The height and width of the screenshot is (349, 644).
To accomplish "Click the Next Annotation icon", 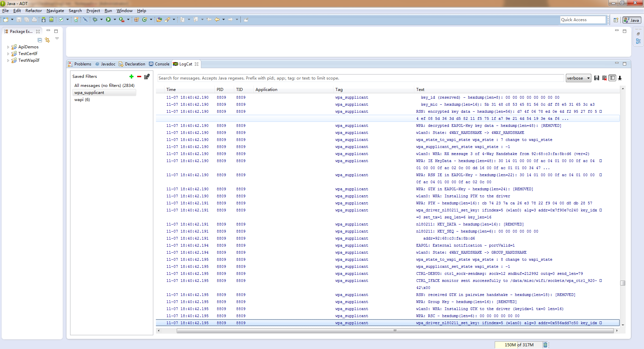I will click(x=182, y=20).
